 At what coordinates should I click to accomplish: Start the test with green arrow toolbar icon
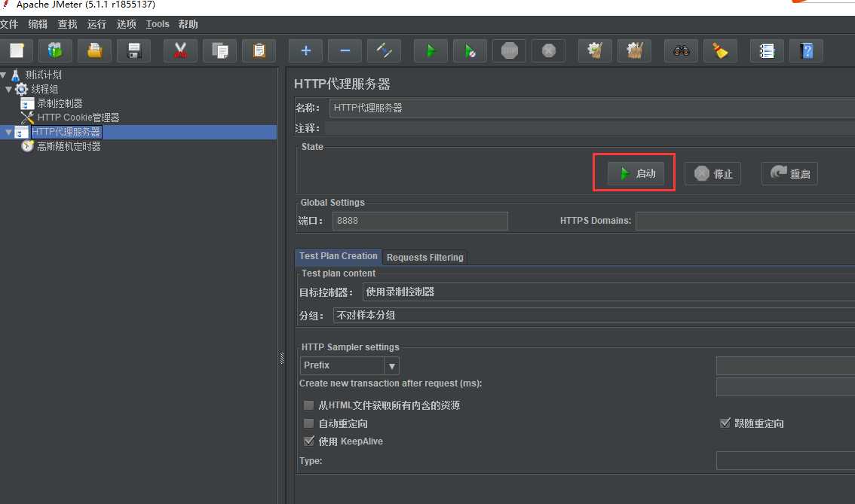coord(431,50)
